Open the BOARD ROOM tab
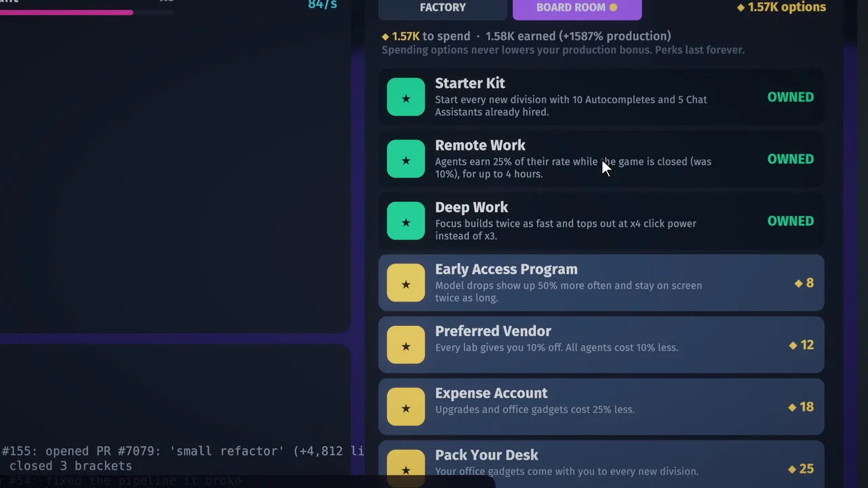 click(x=577, y=8)
